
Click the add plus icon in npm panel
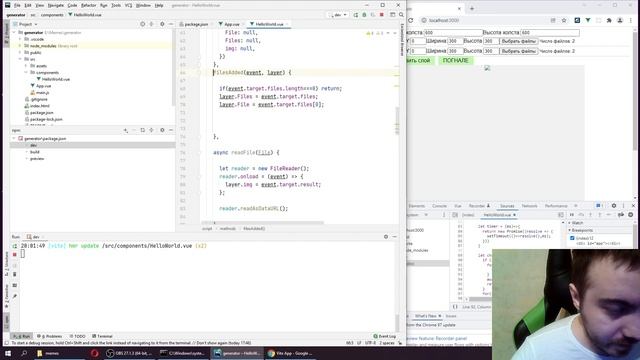[x=126, y=130]
